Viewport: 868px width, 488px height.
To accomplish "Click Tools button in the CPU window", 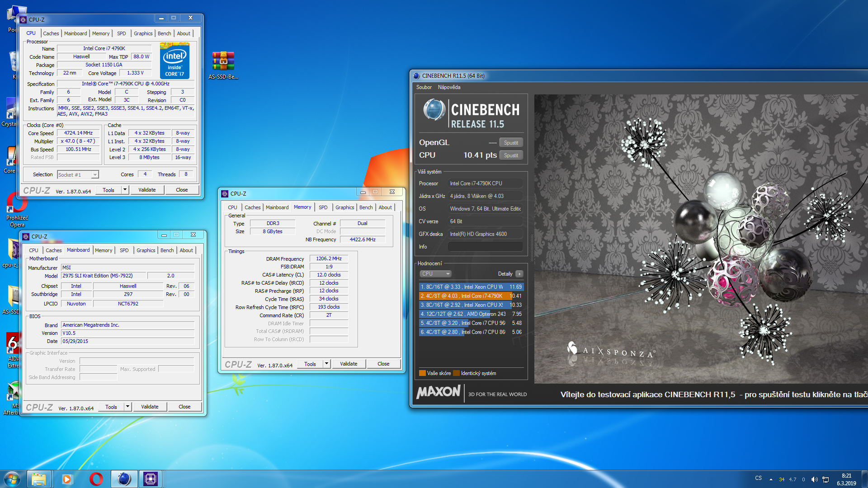I will [108, 190].
